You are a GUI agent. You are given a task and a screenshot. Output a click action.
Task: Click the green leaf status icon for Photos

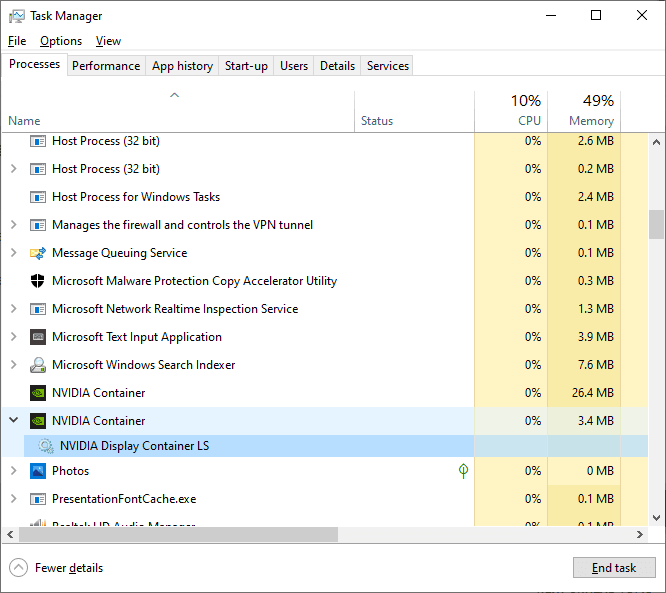[x=463, y=470]
